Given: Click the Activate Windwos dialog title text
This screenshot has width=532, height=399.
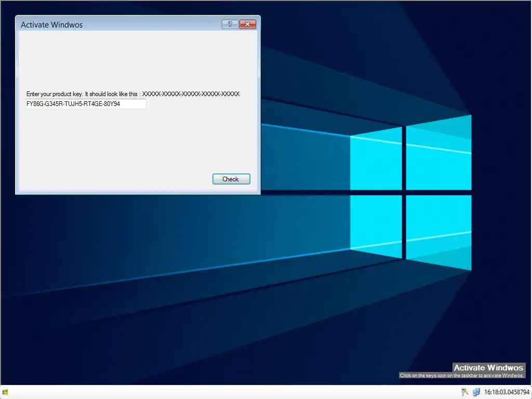Looking at the screenshot, I should pyautogui.click(x=51, y=25).
